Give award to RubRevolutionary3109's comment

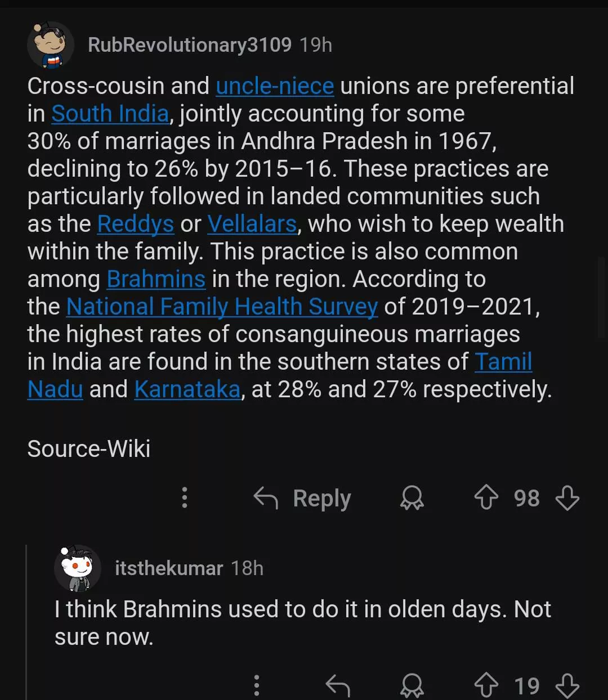point(412,498)
